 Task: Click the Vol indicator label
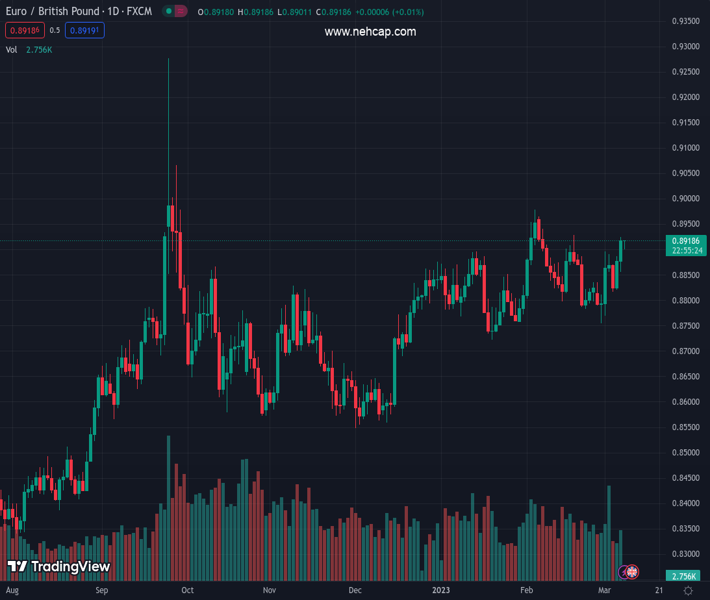11,49
